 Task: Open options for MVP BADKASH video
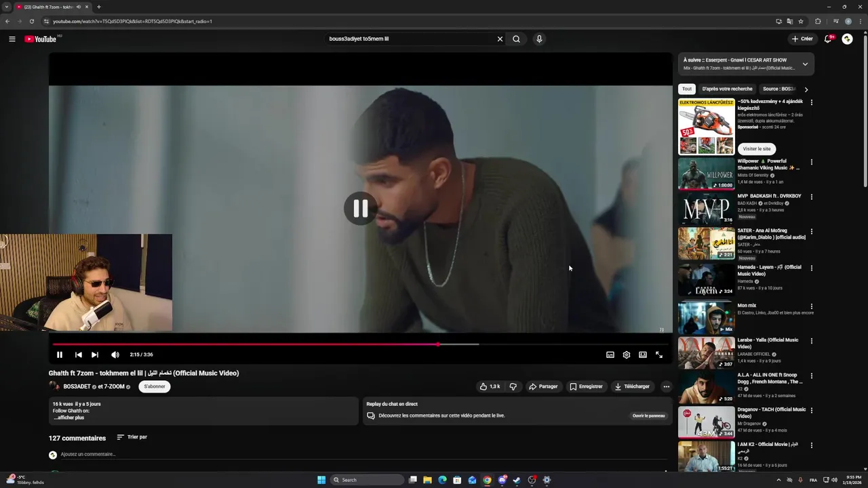pyautogui.click(x=811, y=197)
